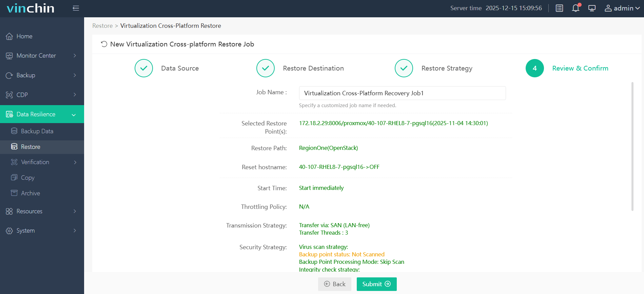644x294 pixels.
Task: Click the Data Source step checkmark circle
Action: point(144,68)
